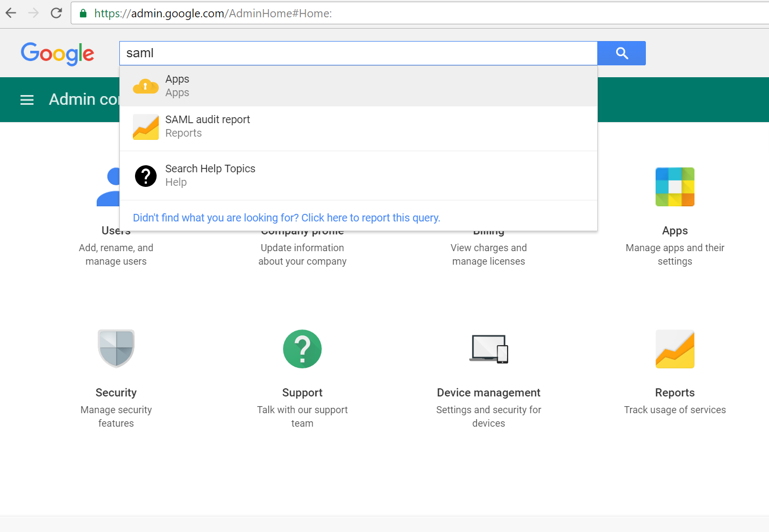Open the Support question mark icon
Screen dimensions: 769x532
[x=302, y=348]
